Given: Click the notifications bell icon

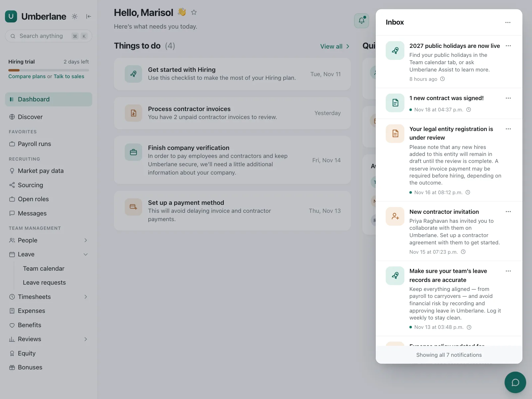Looking at the screenshot, I should coord(361,21).
